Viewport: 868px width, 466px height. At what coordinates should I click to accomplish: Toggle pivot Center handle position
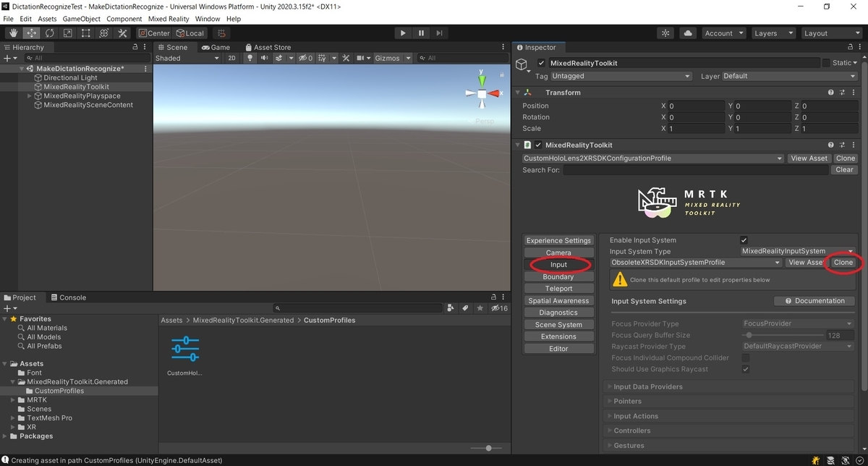[x=154, y=33]
